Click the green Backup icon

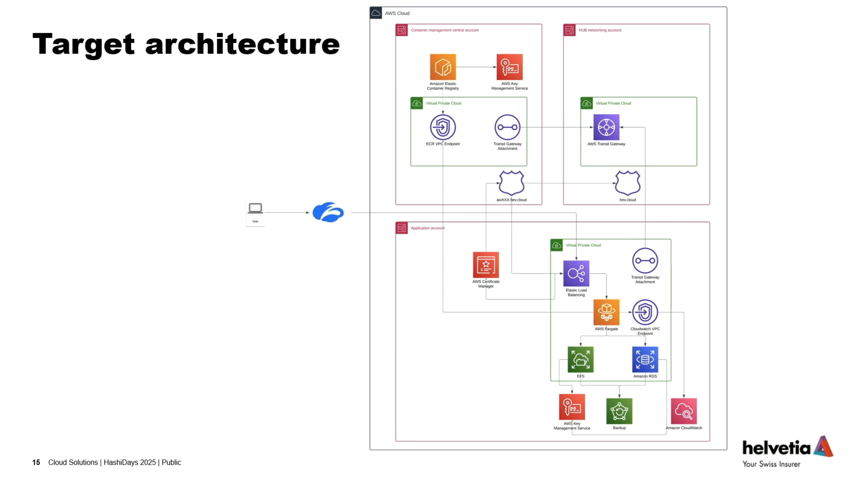619,411
